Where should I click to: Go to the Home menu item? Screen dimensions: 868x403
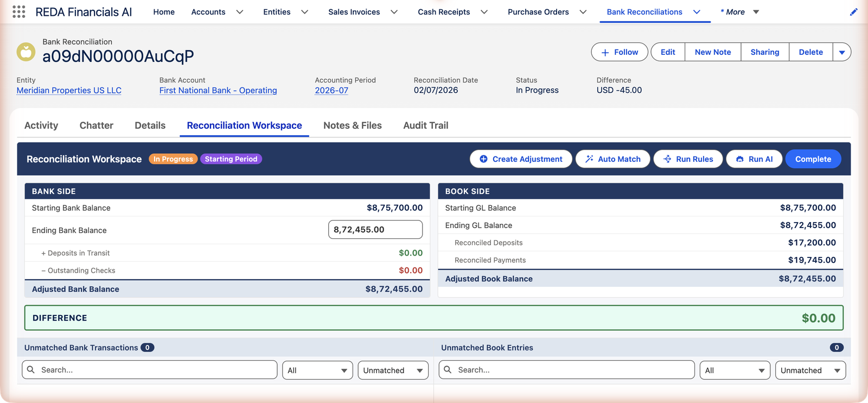164,12
